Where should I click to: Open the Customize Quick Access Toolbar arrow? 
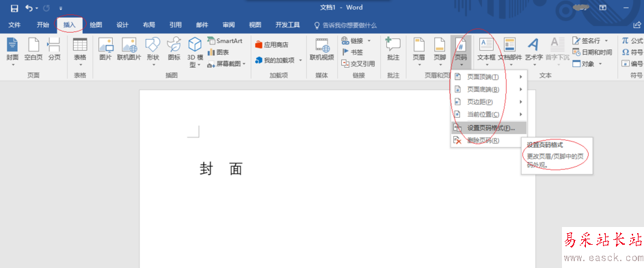61,8
